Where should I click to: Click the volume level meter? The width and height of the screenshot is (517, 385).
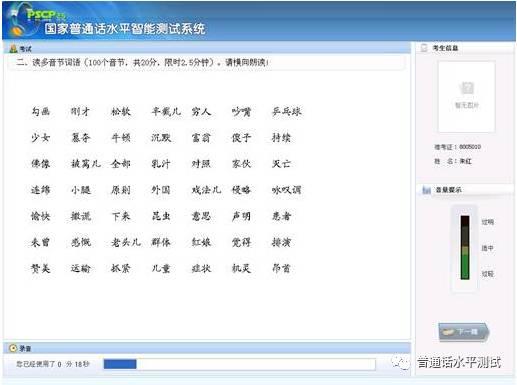pos(465,247)
